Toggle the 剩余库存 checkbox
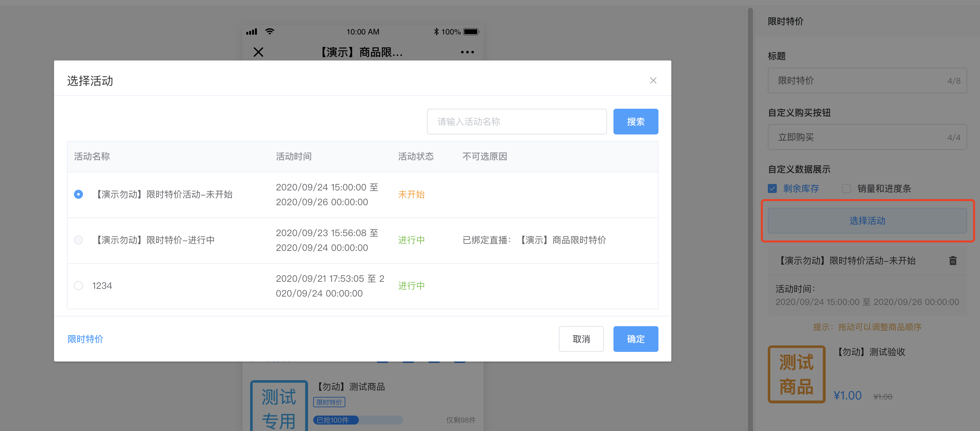980x431 pixels. click(772, 188)
